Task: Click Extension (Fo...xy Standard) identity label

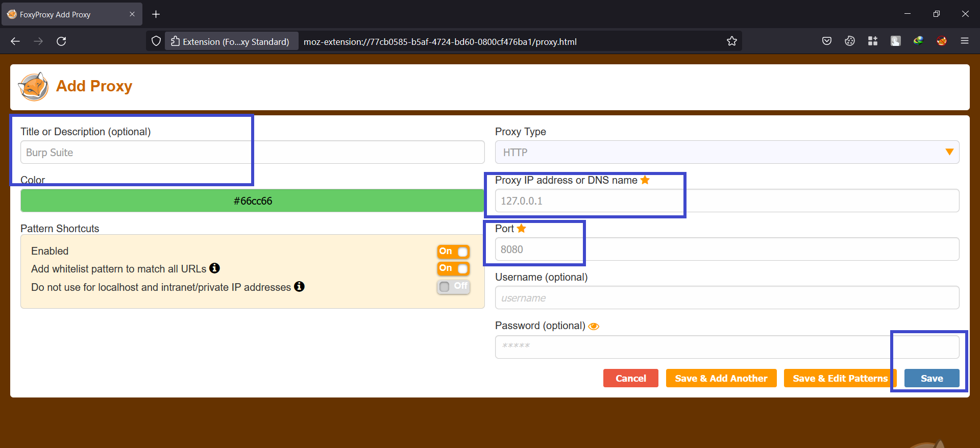Action: (x=231, y=42)
